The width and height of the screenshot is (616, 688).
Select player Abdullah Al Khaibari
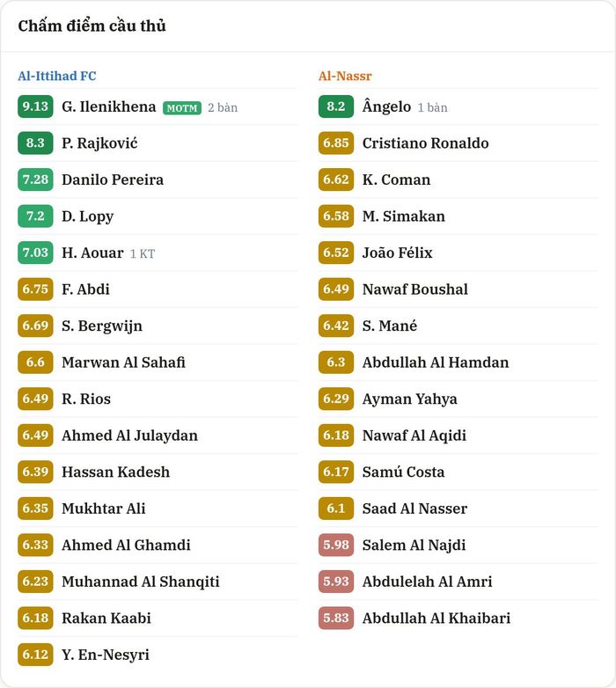(436, 618)
